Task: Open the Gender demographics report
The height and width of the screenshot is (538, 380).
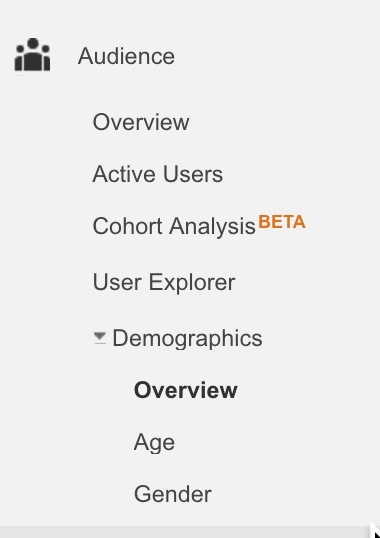Action: [x=173, y=494]
